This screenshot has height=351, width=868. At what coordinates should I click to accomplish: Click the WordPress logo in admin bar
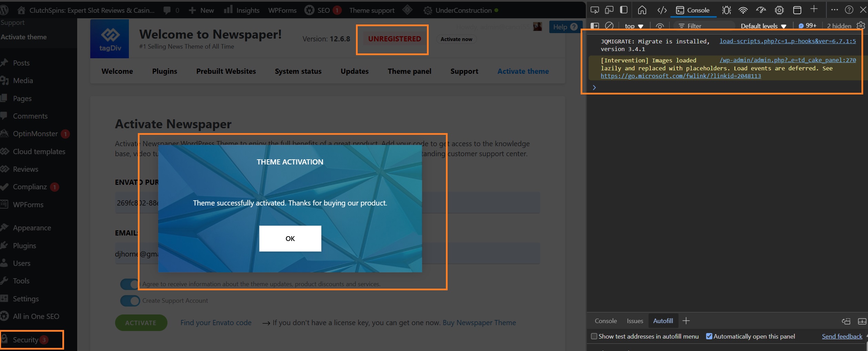tap(4, 10)
